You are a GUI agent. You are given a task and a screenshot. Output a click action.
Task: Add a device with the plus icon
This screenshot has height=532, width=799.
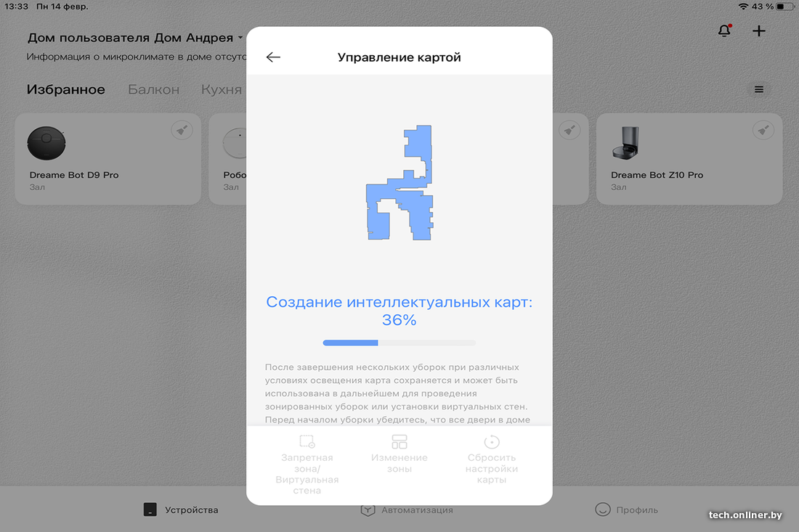[759, 31]
